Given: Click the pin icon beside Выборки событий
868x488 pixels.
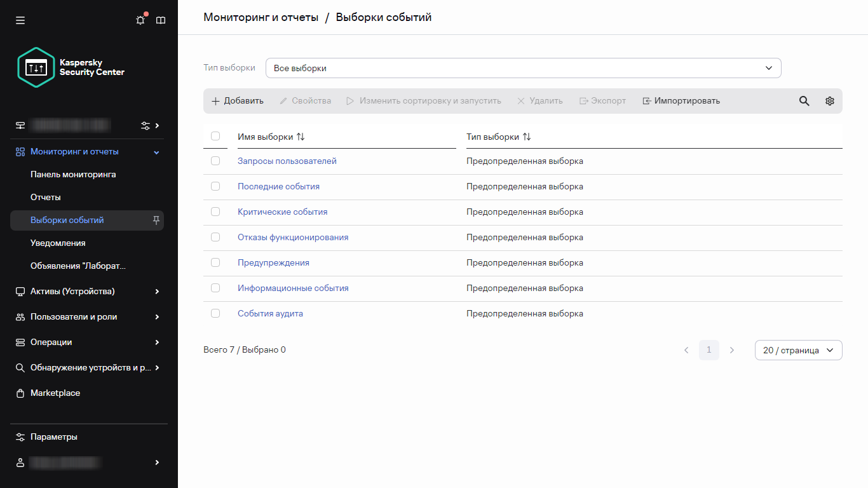Looking at the screenshot, I should coord(156,220).
